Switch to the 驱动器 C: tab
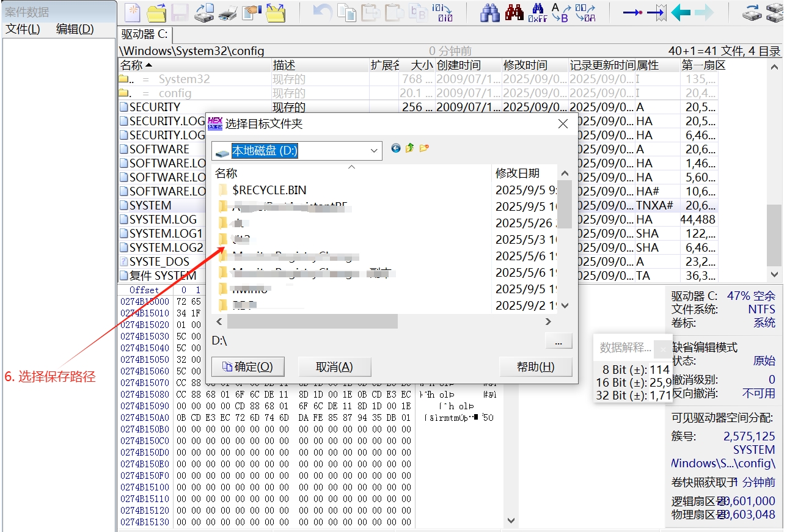Viewport: 787px width, 532px height. 144,35
